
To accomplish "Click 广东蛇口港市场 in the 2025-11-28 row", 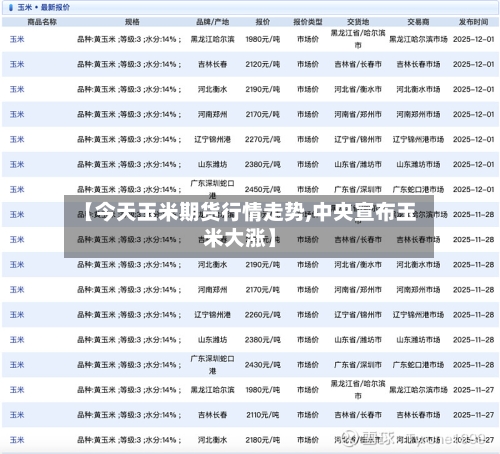I will pyautogui.click(x=418, y=365).
